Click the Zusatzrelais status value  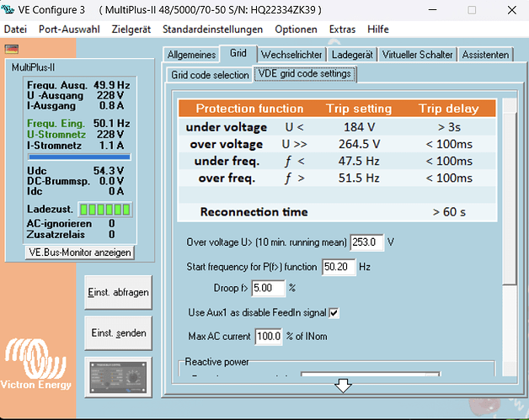pos(112,234)
